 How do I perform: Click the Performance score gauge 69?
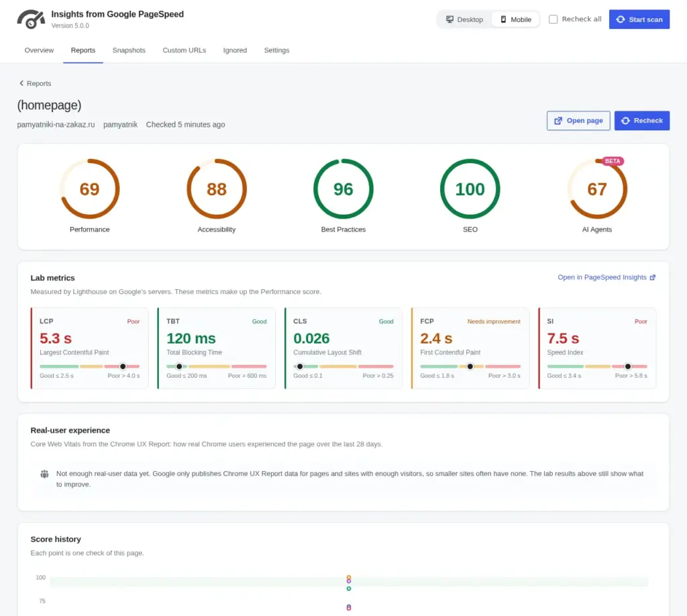(89, 189)
